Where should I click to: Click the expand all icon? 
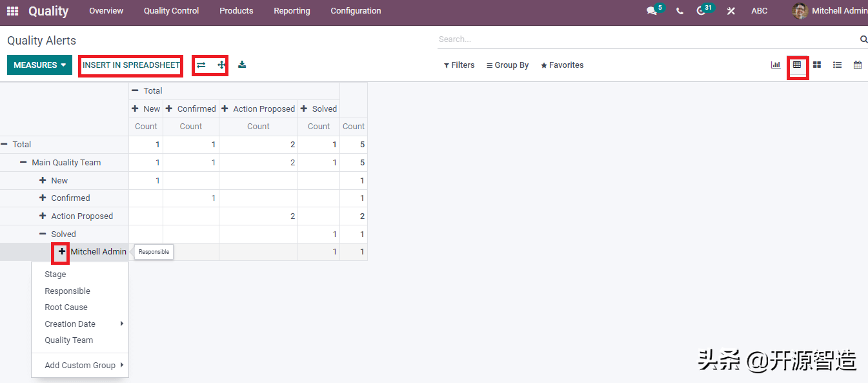pos(221,65)
